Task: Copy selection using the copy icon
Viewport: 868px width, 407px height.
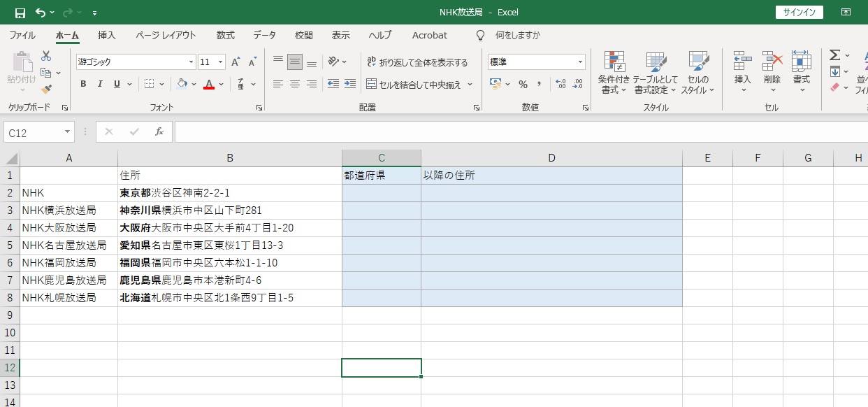Action: pyautogui.click(x=46, y=73)
